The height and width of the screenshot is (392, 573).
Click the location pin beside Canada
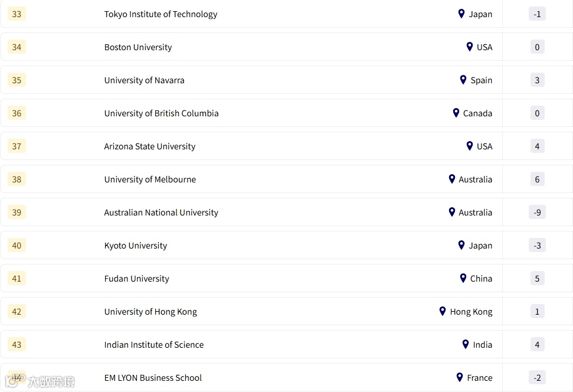click(456, 113)
